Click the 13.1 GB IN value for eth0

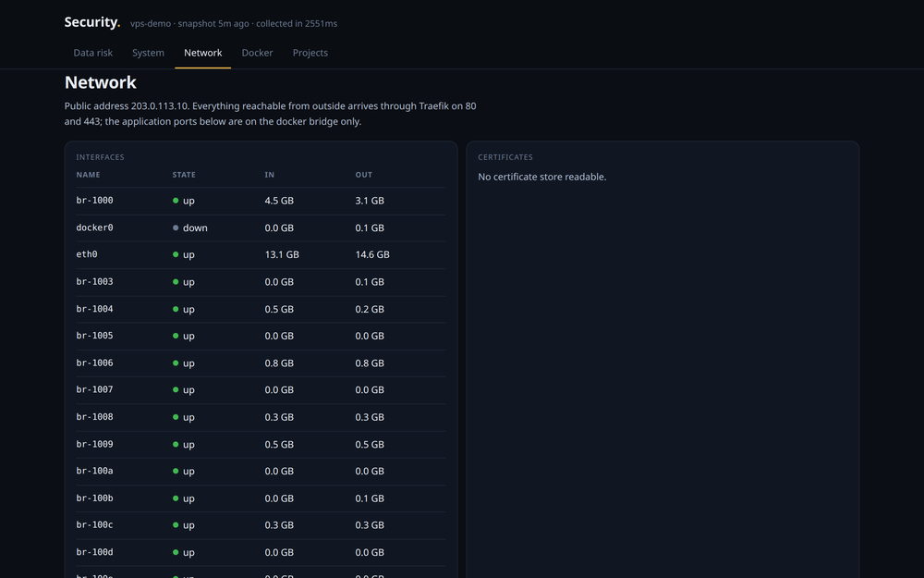[x=282, y=255]
